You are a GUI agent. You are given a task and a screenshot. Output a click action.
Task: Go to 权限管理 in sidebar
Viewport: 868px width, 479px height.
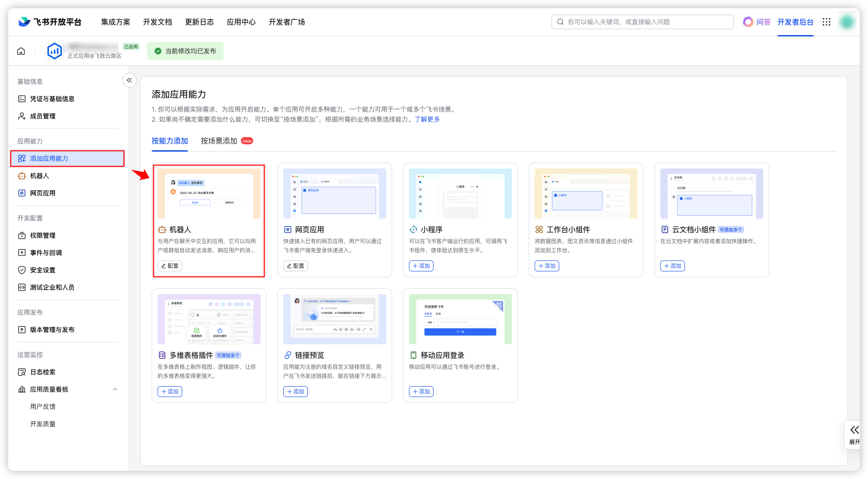pyautogui.click(x=67, y=235)
